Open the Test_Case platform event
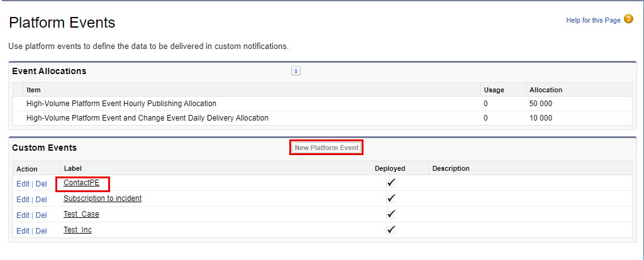Screen dimensions: 644x260 [x=81, y=214]
